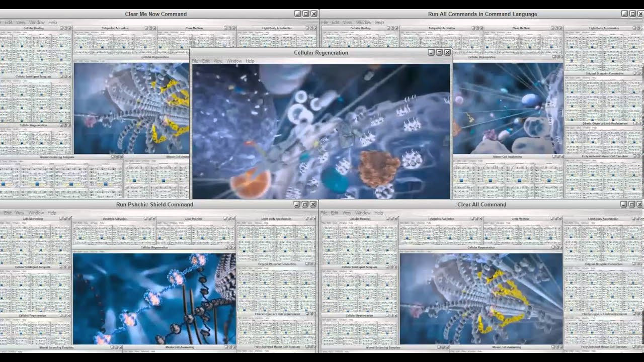
Task: Open Edit menu in Run All Commands window
Action: [x=335, y=22]
